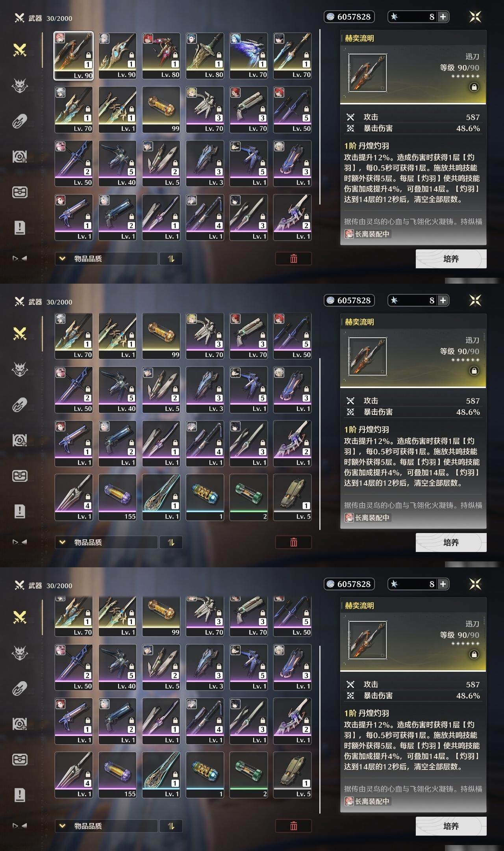504x851 pixels.
Task: Select the Lv. 90 赫奕流明 weapon in top grid
Action: click(x=74, y=56)
